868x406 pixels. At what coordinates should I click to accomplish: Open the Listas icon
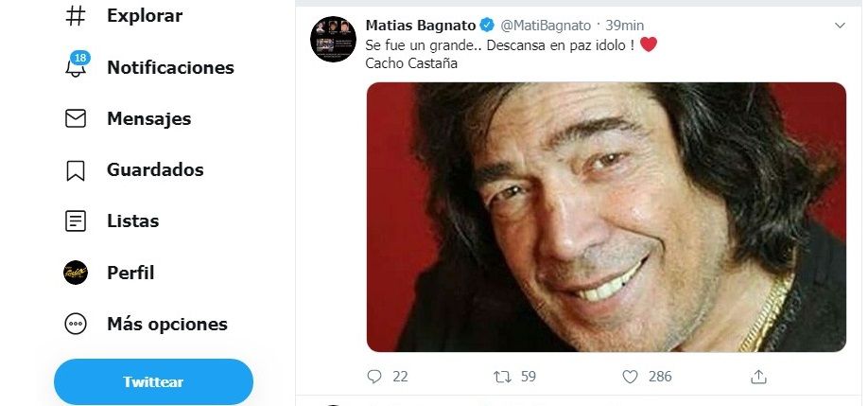pos(76,221)
